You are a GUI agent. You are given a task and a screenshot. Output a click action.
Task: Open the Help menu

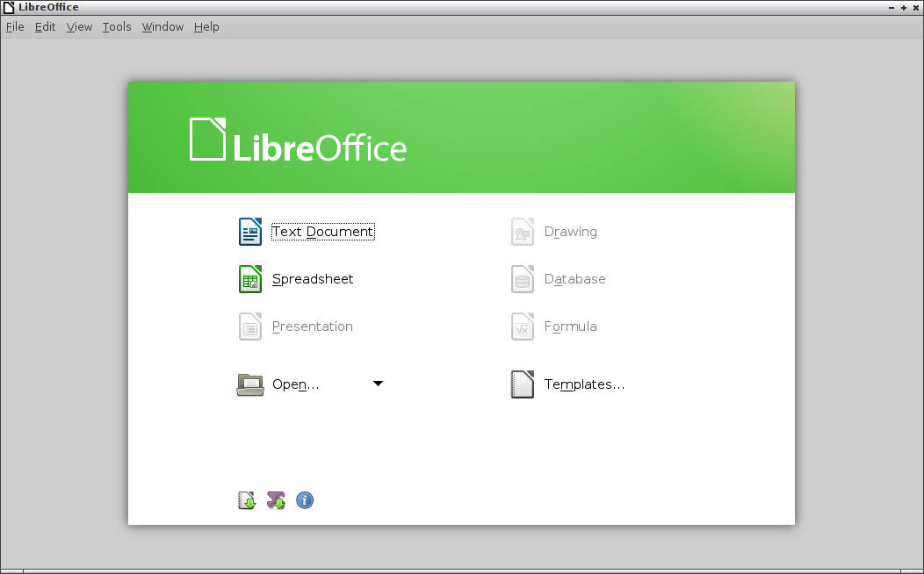click(206, 27)
